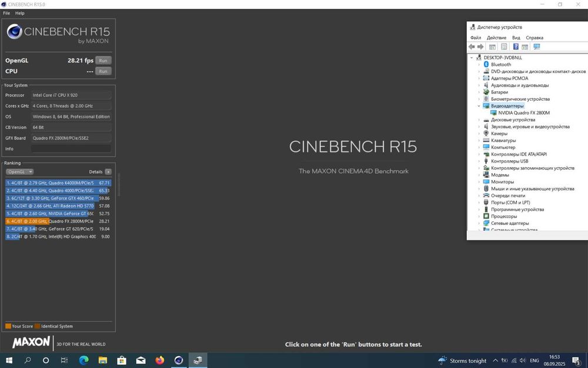588x368 pixels.
Task: Open the notification center icon
Action: 576,361
